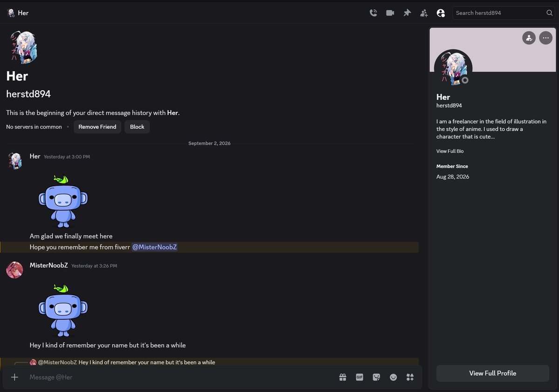Click the search magnifier icon

tap(550, 13)
